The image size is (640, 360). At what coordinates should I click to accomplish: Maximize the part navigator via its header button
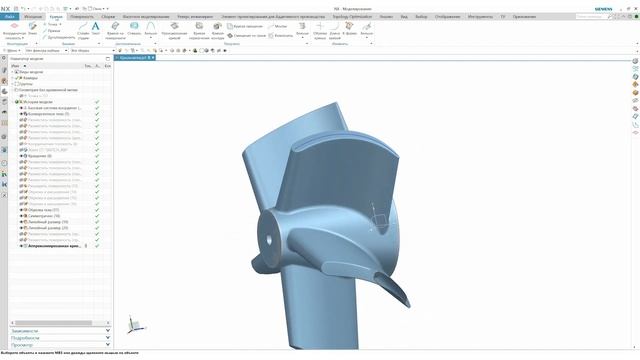pyautogui.click(x=108, y=59)
